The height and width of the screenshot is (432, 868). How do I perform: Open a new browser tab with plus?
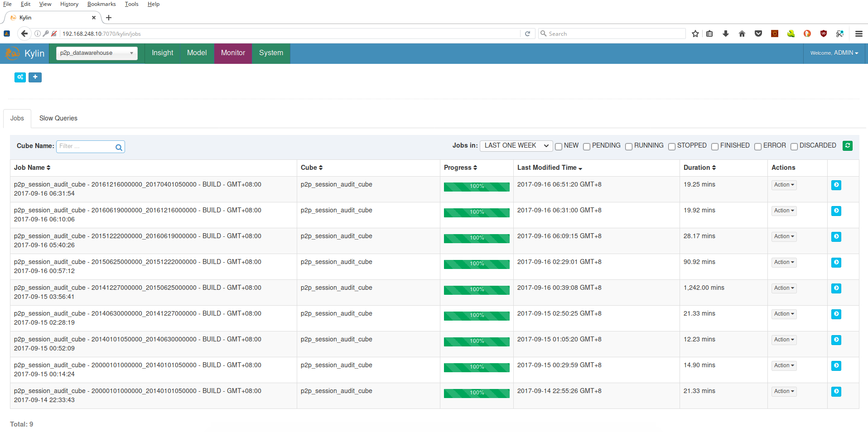pos(109,18)
